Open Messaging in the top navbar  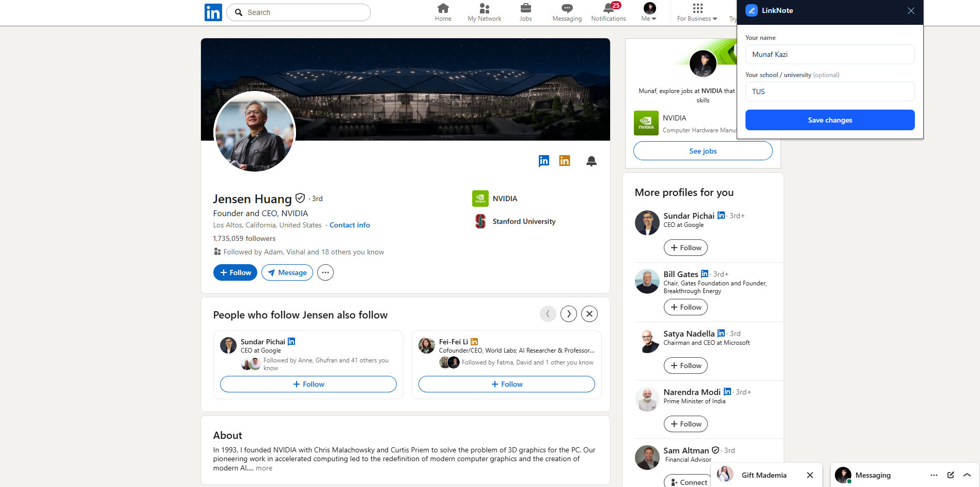point(567,12)
